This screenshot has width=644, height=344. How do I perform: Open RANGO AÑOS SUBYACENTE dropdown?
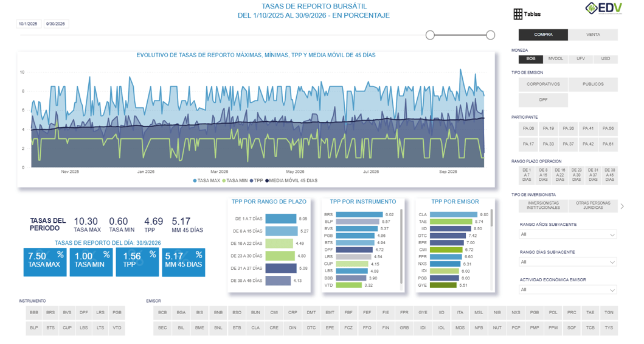tap(567, 234)
